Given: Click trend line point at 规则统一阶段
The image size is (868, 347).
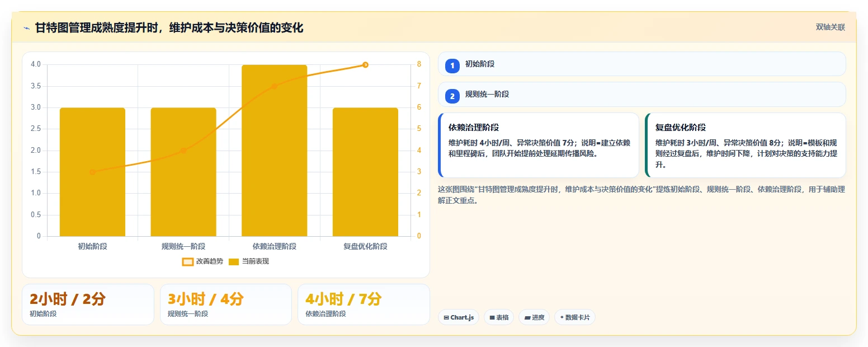Looking at the screenshot, I should pos(183,151).
